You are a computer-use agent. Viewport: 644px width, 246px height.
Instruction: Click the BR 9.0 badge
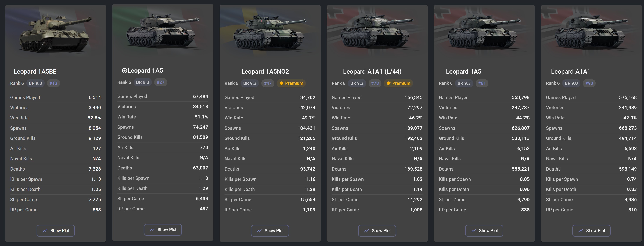pyautogui.click(x=571, y=83)
